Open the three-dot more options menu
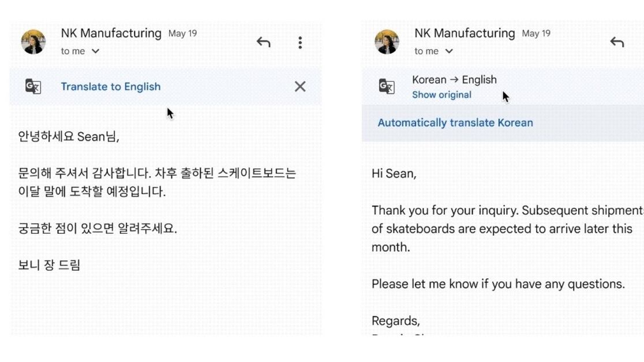Viewport: 644px width, 362px height. [300, 42]
